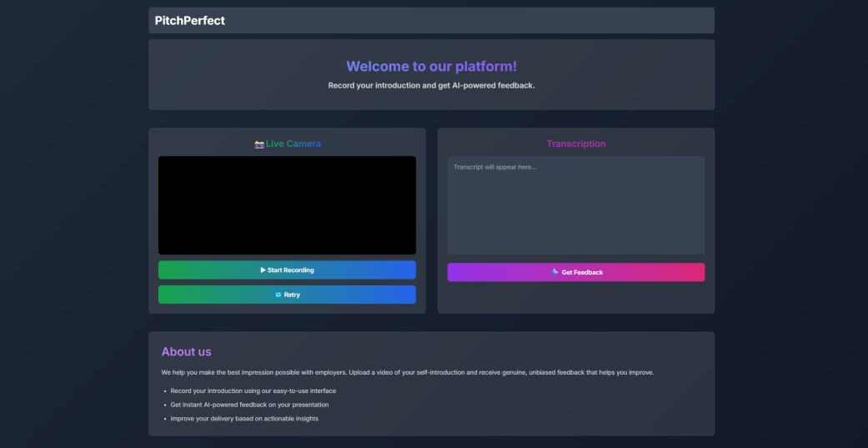
Task: Click the camera icon beside Live Camera
Action: 258,144
